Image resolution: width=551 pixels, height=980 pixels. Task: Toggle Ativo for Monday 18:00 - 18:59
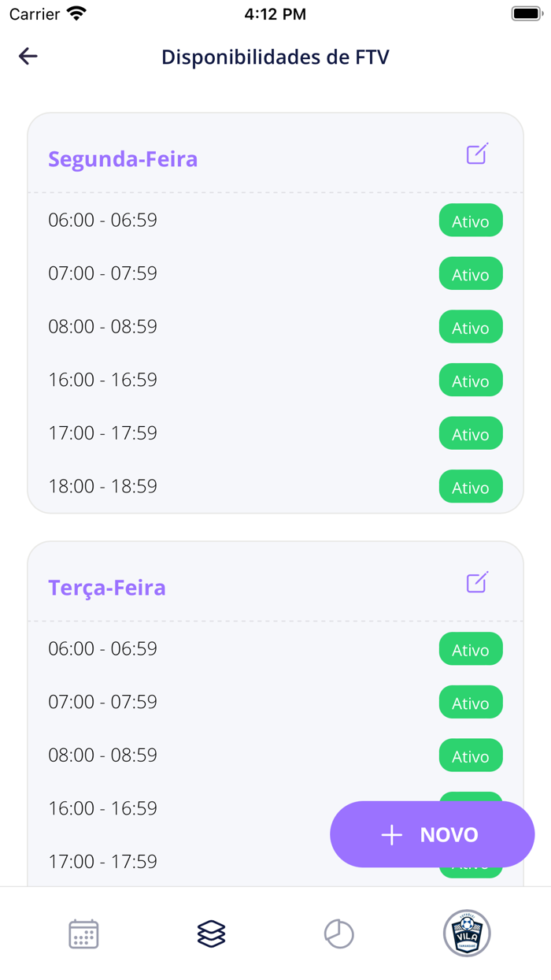pyautogui.click(x=470, y=487)
